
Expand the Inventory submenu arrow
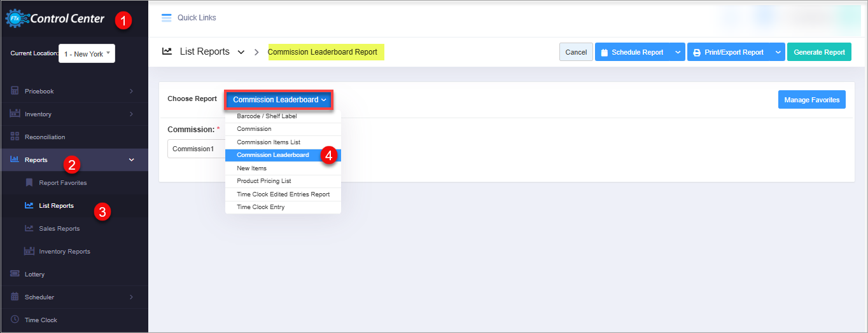[131, 114]
